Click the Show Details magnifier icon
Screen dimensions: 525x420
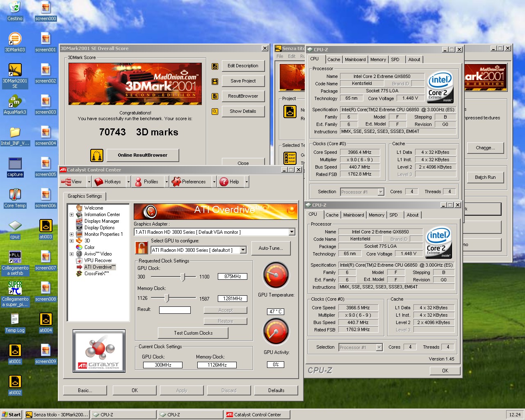(215, 111)
